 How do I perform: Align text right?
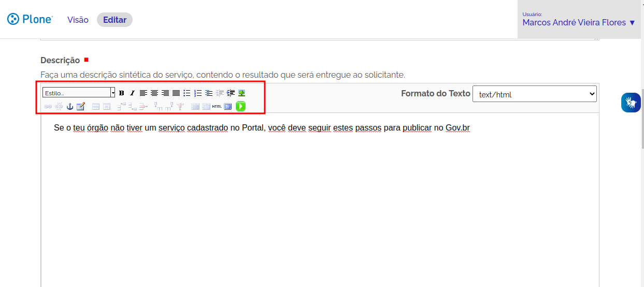coord(165,93)
